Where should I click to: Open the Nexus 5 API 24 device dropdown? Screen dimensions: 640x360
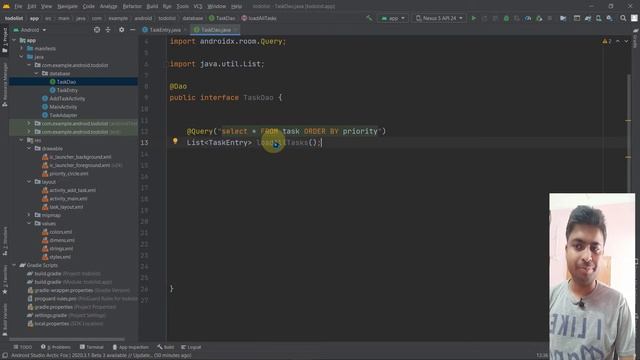(439, 18)
